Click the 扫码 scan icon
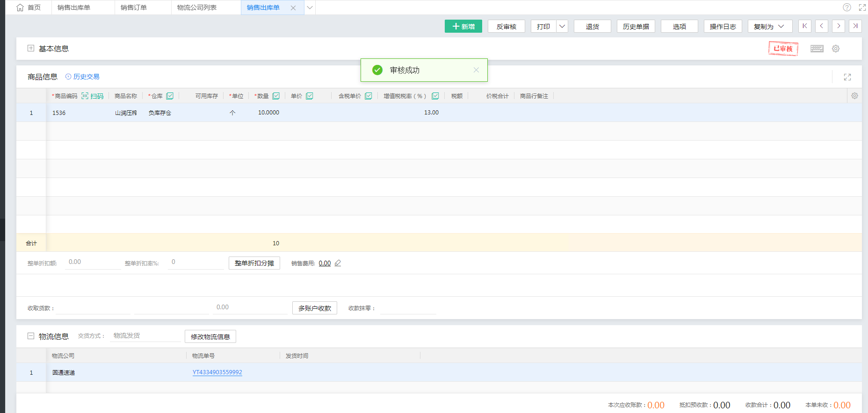 click(x=93, y=96)
